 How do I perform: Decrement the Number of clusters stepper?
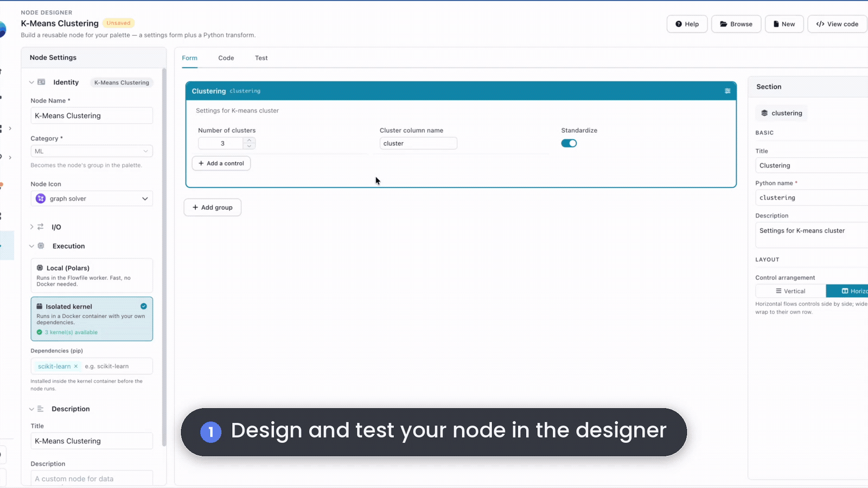pyautogui.click(x=249, y=146)
